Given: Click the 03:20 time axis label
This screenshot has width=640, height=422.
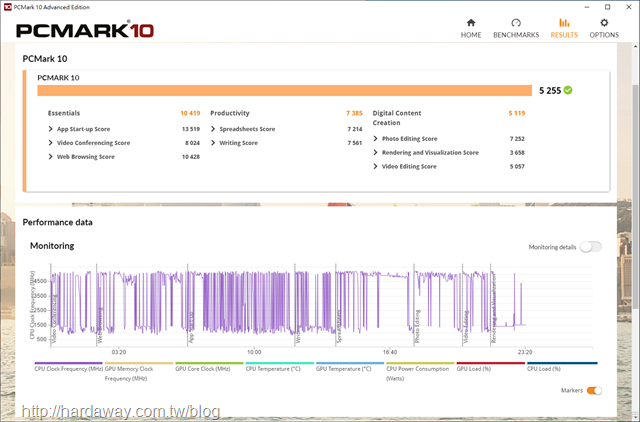Looking at the screenshot, I should pyautogui.click(x=119, y=352).
